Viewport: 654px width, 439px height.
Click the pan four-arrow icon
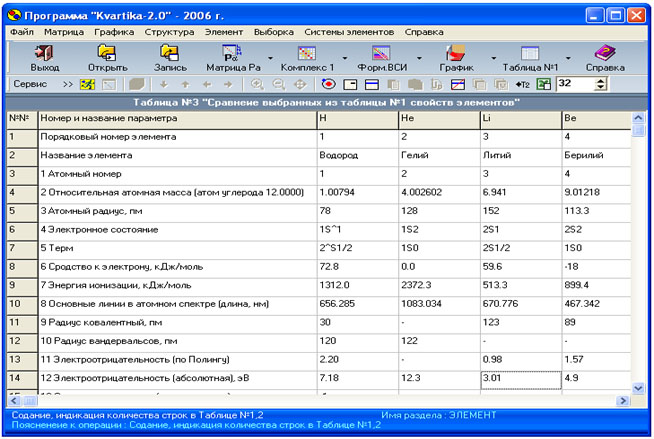click(x=300, y=85)
